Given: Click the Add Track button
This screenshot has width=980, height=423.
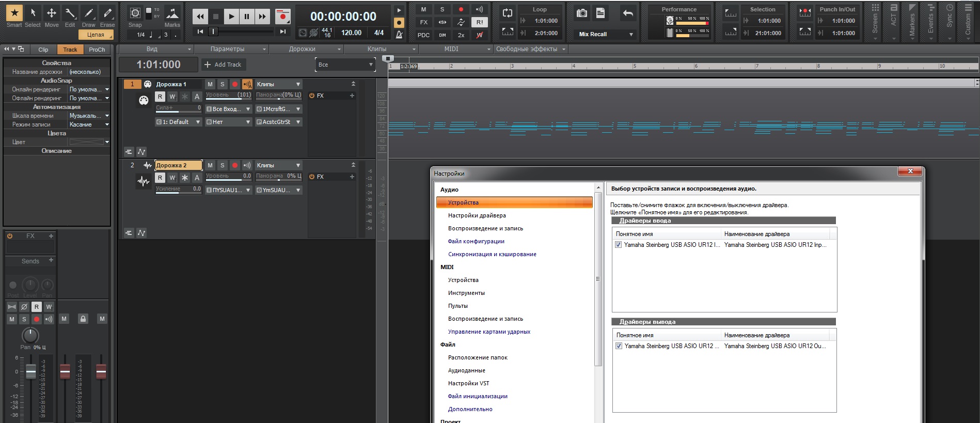Looking at the screenshot, I should [x=223, y=65].
